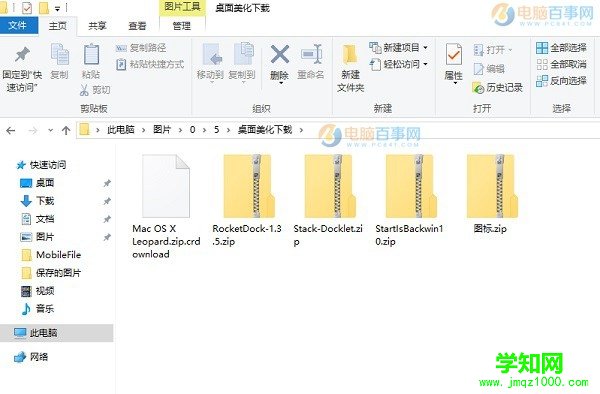
Task: Click Invert selection (反向选择)
Action: click(x=561, y=81)
